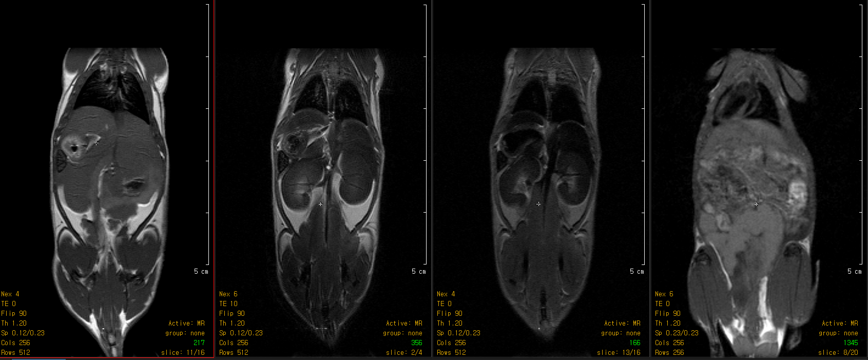Click the 'slice: 8/20' label
This screenshot has height=360, width=868.
(x=838, y=353)
